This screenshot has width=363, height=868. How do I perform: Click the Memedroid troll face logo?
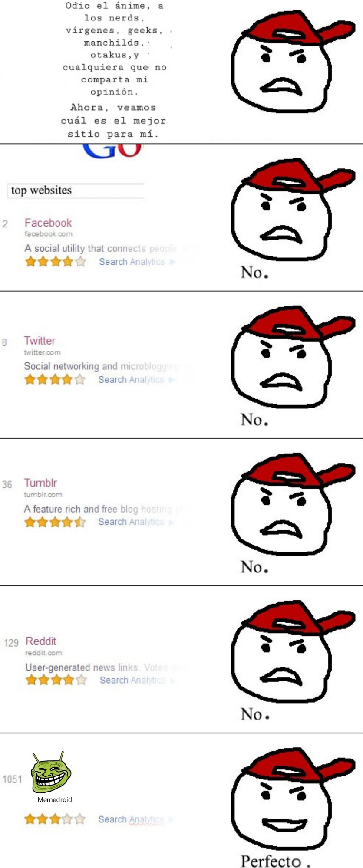(51, 773)
